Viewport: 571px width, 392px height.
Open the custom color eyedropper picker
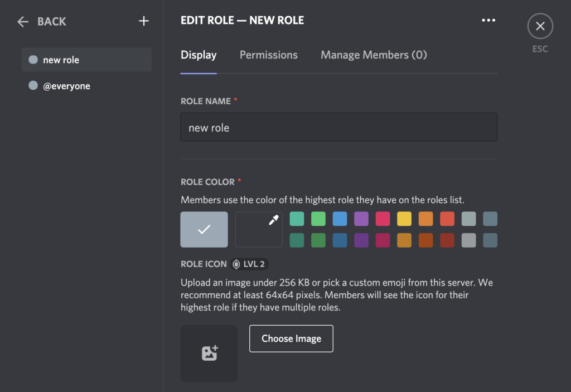tap(259, 229)
